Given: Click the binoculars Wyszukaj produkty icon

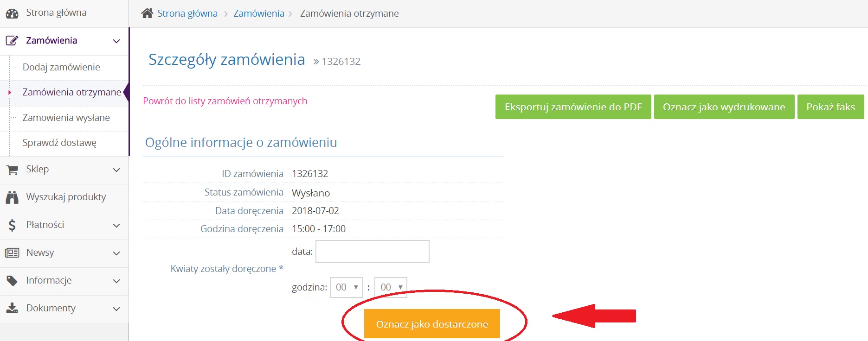Looking at the screenshot, I should (x=12, y=197).
